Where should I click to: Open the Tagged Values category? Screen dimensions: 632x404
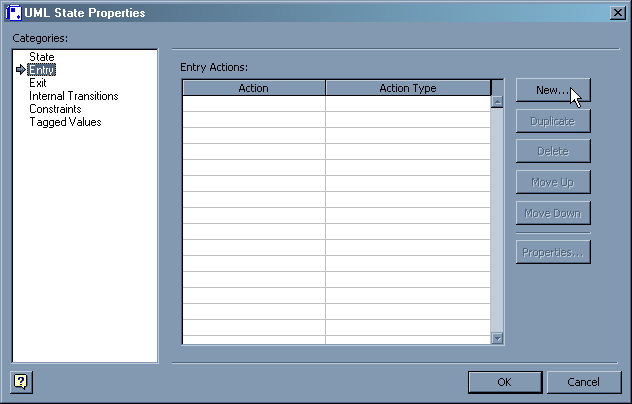point(65,122)
